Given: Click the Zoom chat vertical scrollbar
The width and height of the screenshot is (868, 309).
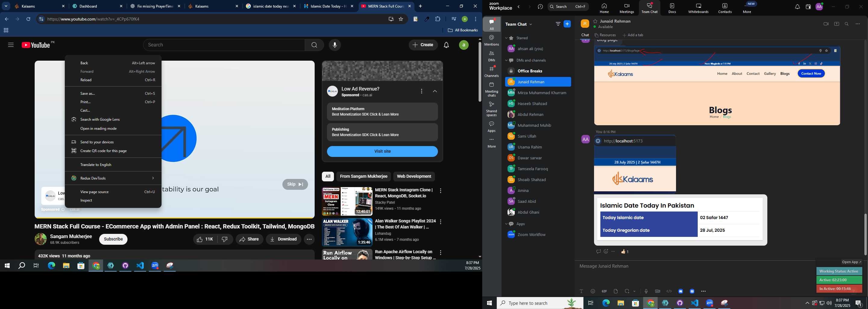Looking at the screenshot, I should pyautogui.click(x=865, y=234).
